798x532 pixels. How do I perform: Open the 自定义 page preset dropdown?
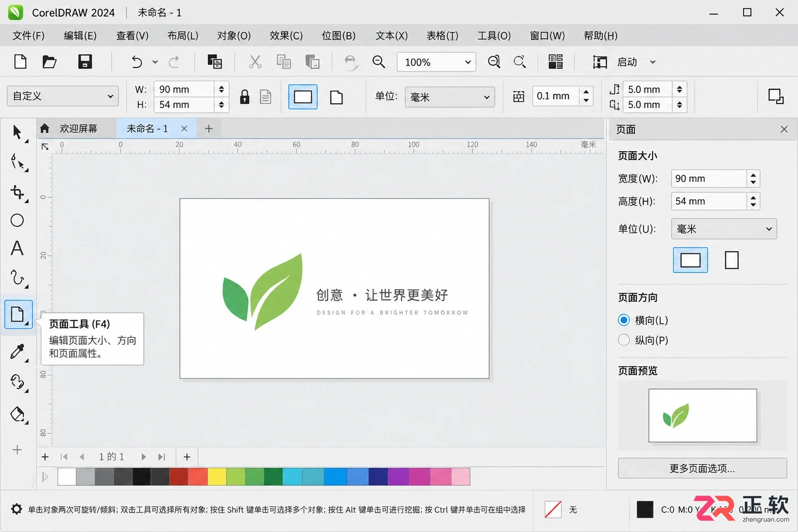(63, 96)
